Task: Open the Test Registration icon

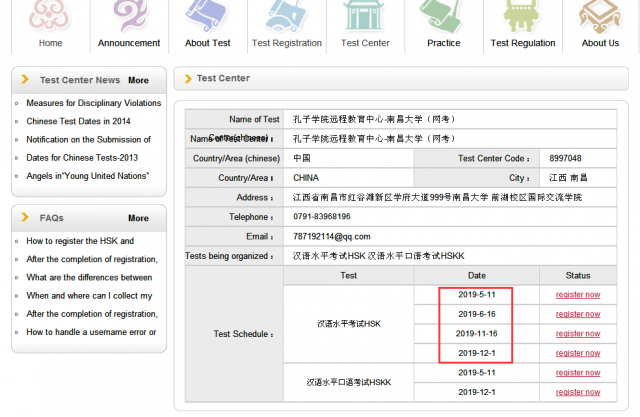Action: (x=287, y=17)
